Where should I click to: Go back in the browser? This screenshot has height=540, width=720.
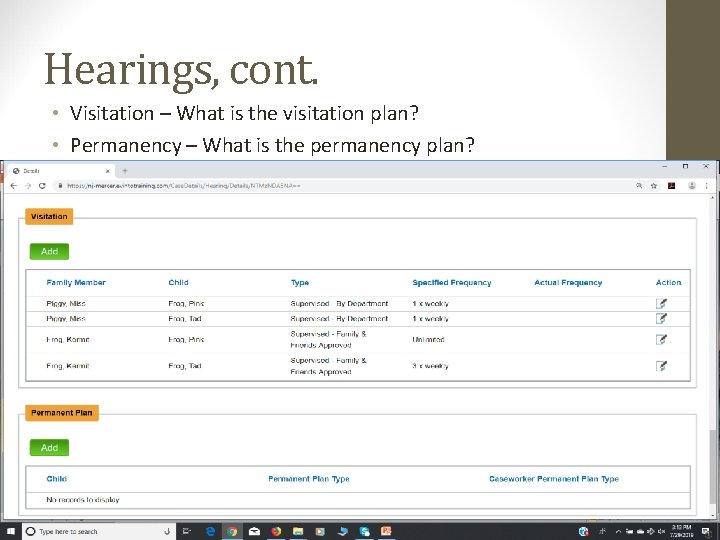point(13,186)
